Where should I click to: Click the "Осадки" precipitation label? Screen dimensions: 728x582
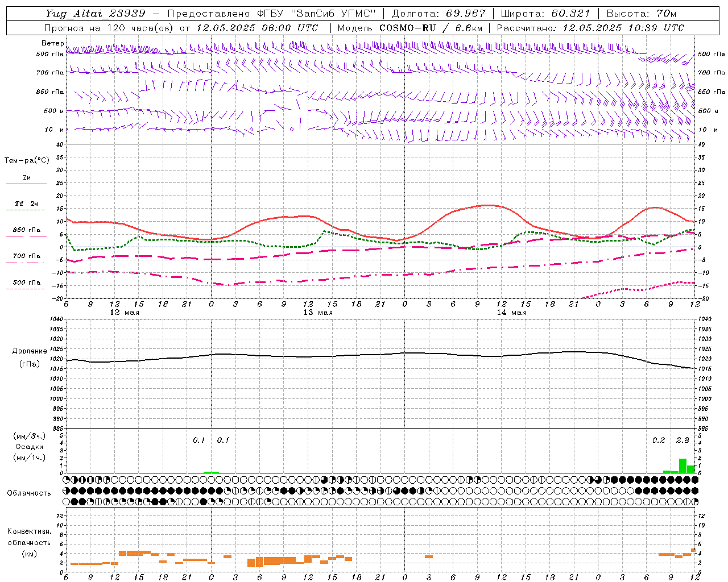pos(30,447)
